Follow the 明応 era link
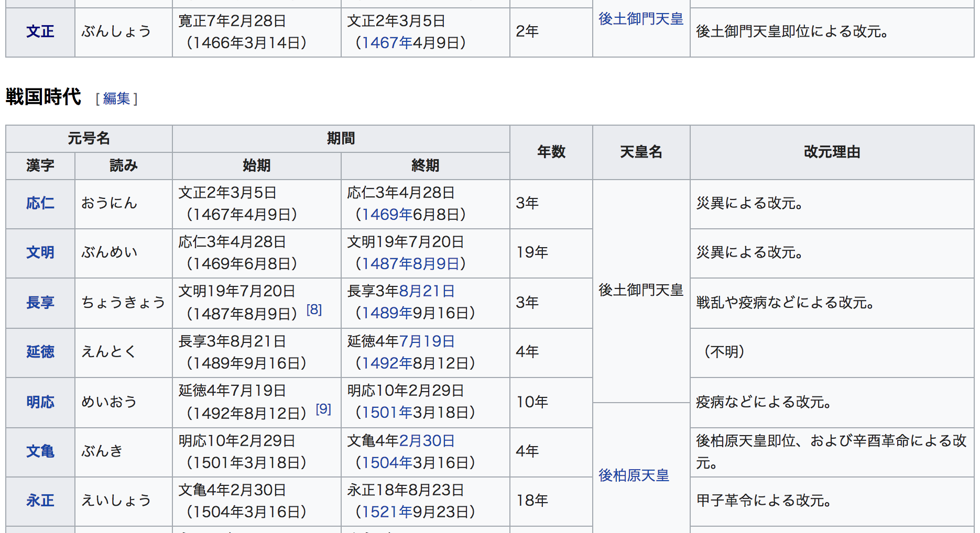 tap(40, 402)
